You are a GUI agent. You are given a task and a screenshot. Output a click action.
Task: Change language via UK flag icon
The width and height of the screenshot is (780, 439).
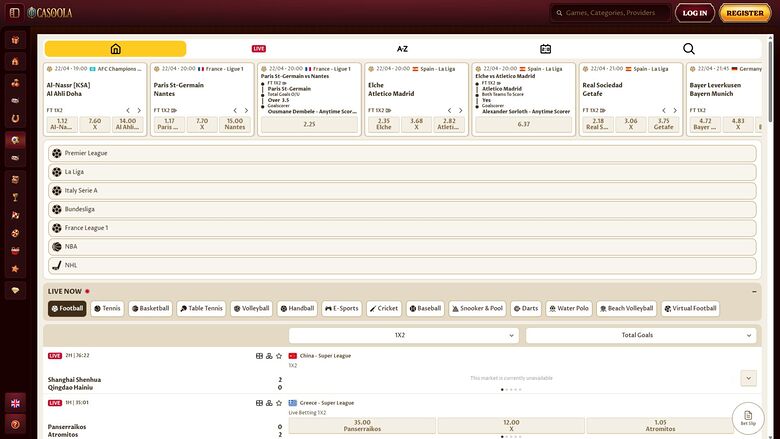pos(15,403)
